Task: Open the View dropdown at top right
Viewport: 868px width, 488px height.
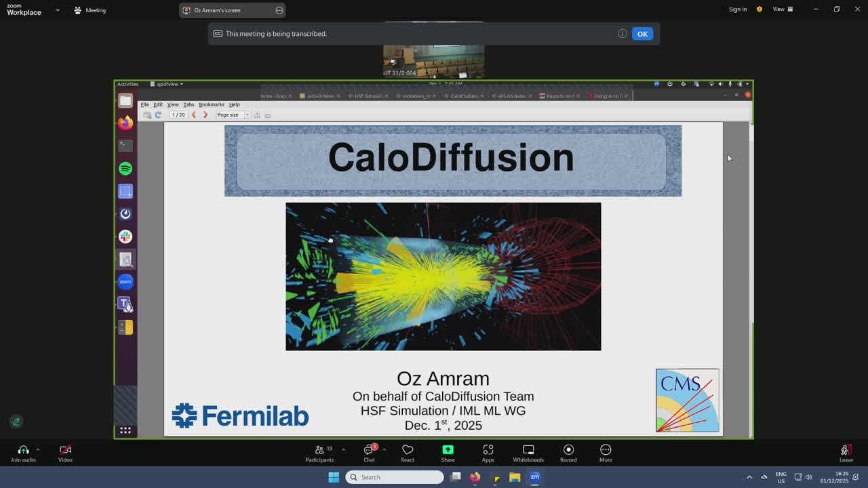Action: pyautogui.click(x=783, y=9)
